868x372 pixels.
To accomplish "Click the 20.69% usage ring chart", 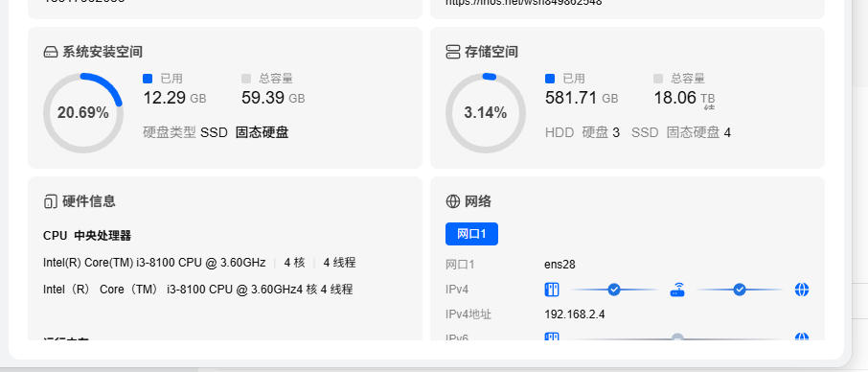I will click(83, 113).
